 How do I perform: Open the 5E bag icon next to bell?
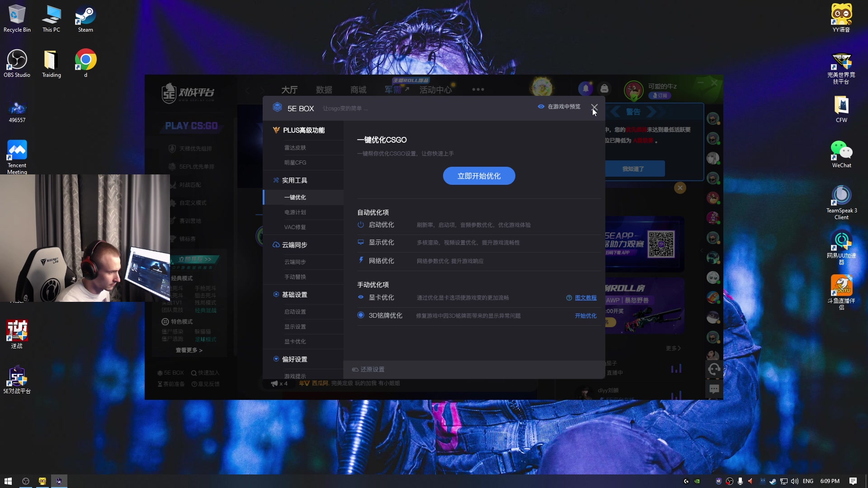[x=604, y=89]
